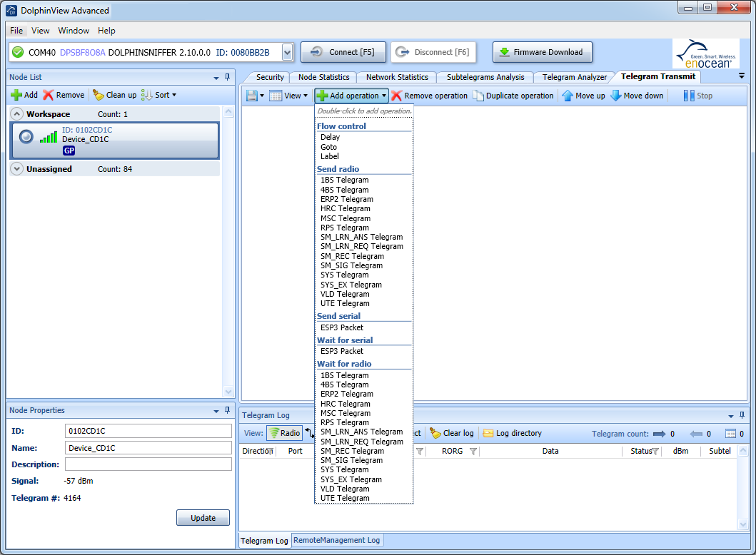Expand the Unassigned group
The width and height of the screenshot is (756, 555).
[17, 168]
